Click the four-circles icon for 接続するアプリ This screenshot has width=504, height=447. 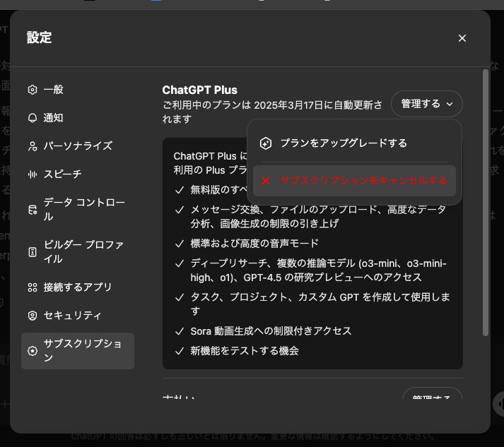33,287
